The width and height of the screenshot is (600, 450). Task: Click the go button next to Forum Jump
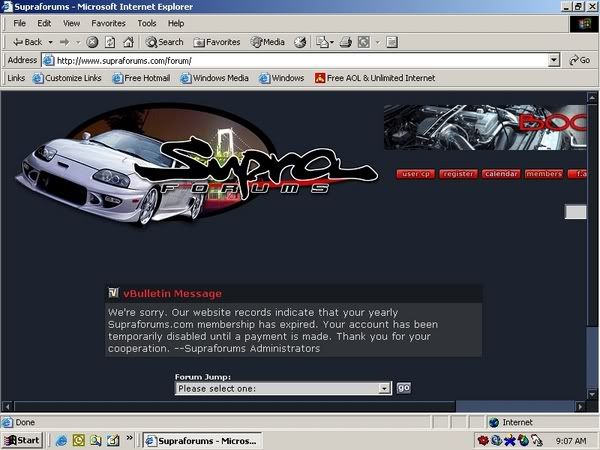point(404,388)
